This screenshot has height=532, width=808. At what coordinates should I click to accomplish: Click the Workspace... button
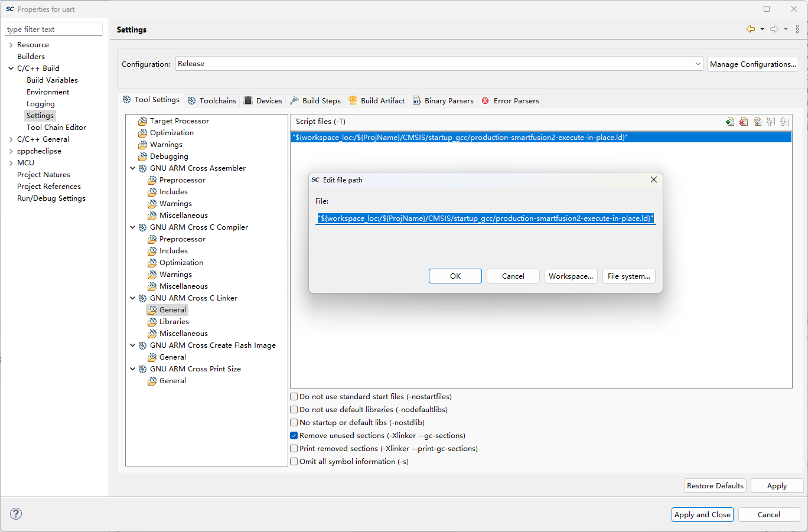click(571, 276)
